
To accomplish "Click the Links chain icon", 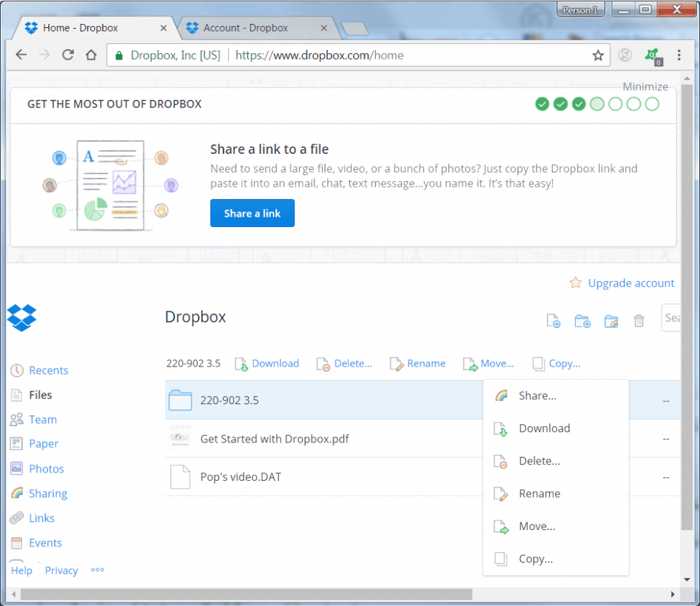I will point(16,518).
